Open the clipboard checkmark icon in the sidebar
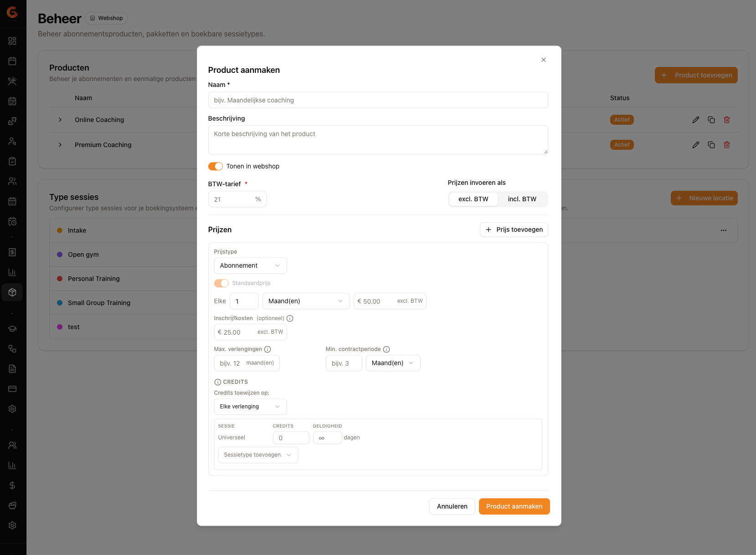The image size is (756, 555). [12, 161]
